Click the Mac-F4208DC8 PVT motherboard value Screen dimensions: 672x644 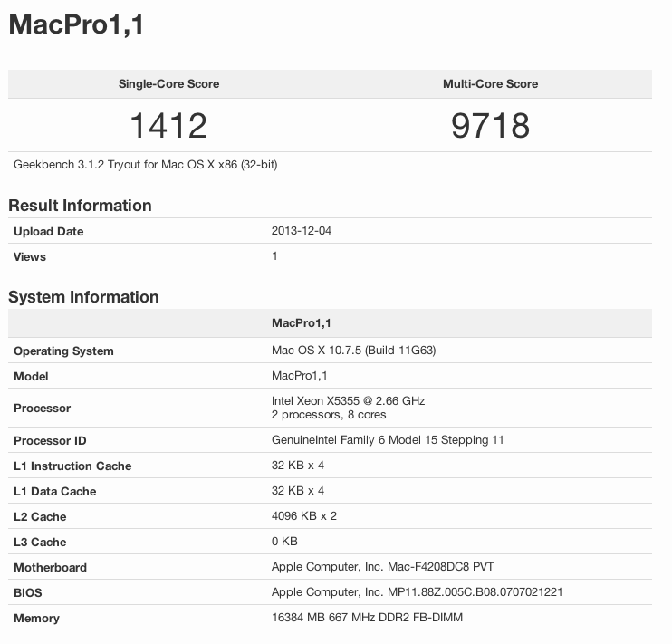(x=383, y=567)
